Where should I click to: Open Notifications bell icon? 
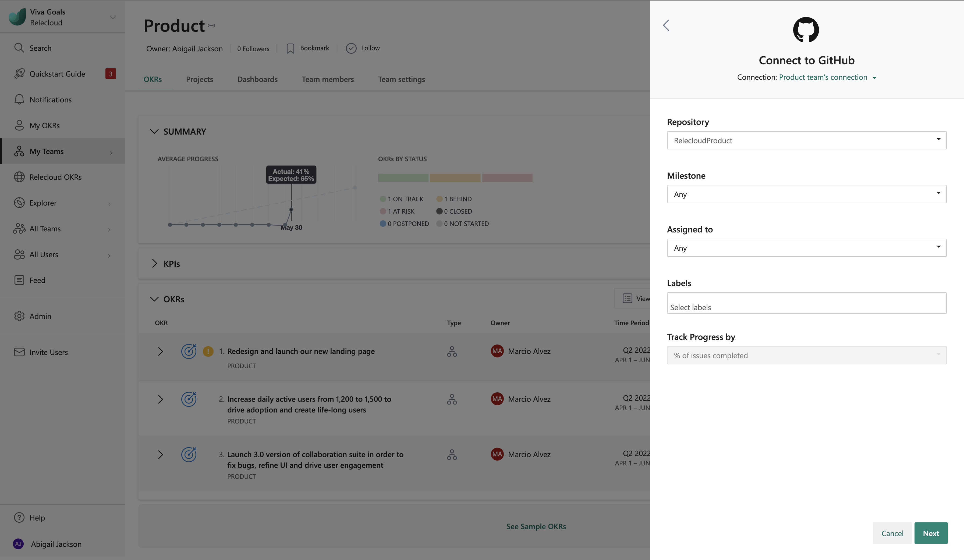[19, 99]
